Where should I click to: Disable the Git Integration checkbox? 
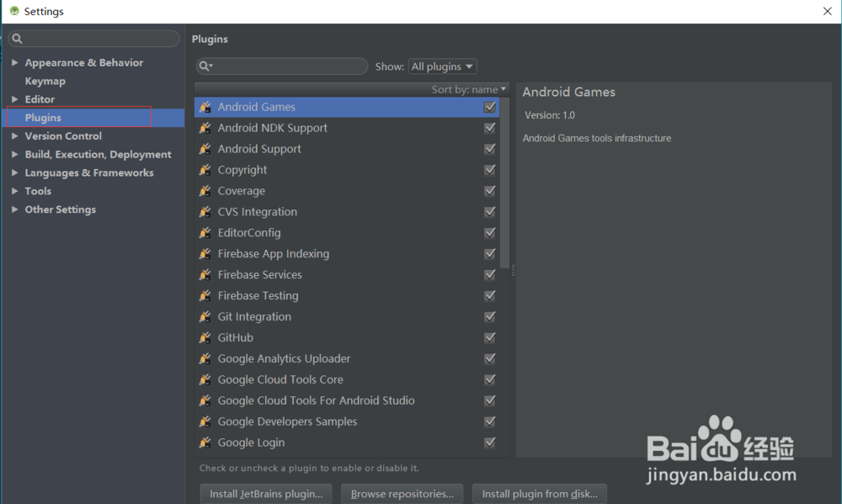[x=490, y=316]
